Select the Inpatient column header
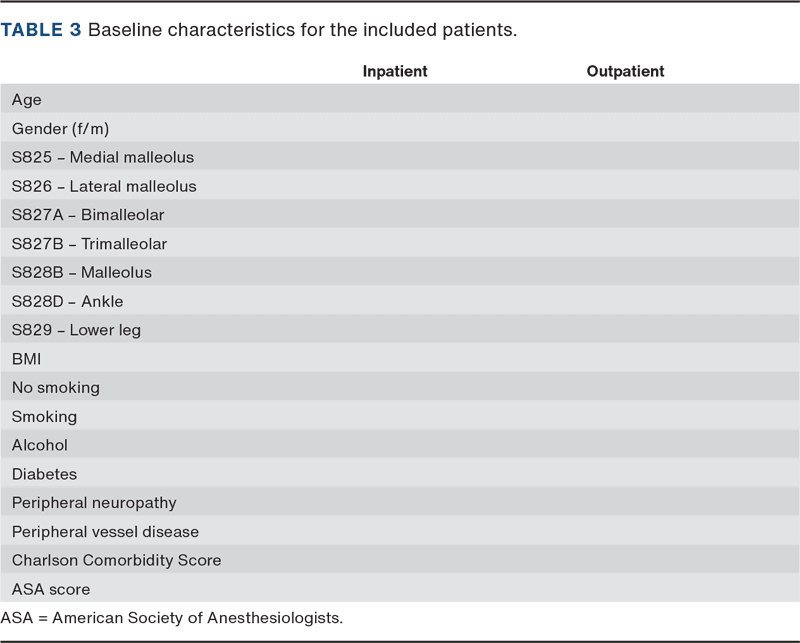Viewport: 800px width, 643px height. click(x=395, y=72)
